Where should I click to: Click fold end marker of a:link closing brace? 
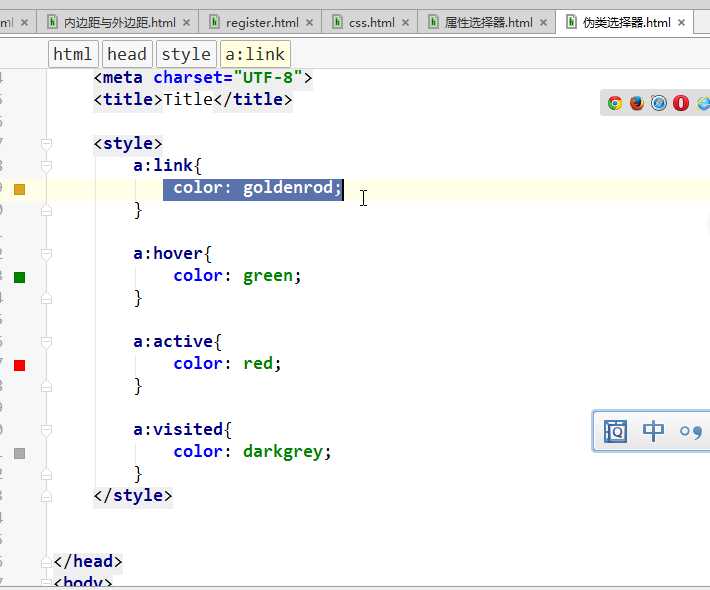[x=46, y=211]
